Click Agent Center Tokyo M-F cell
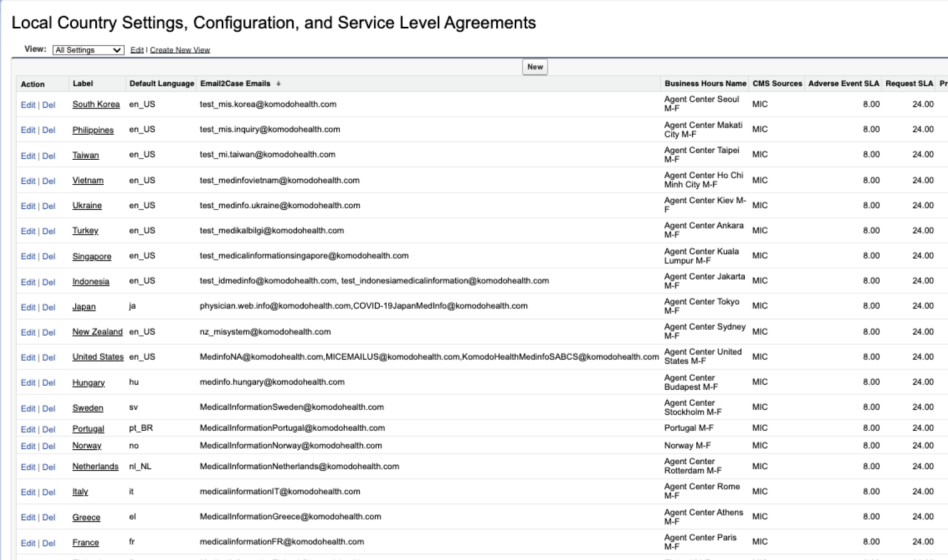The height and width of the screenshot is (560, 948). pyautogui.click(x=702, y=306)
